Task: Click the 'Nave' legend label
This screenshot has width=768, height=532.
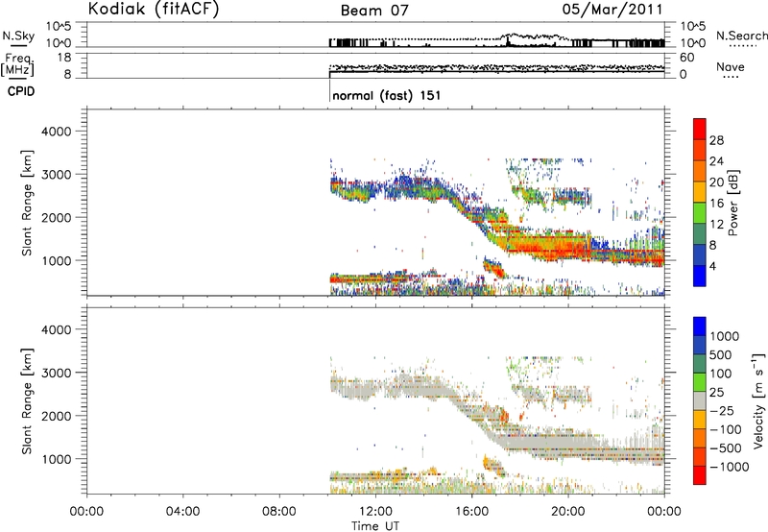Action: point(731,66)
